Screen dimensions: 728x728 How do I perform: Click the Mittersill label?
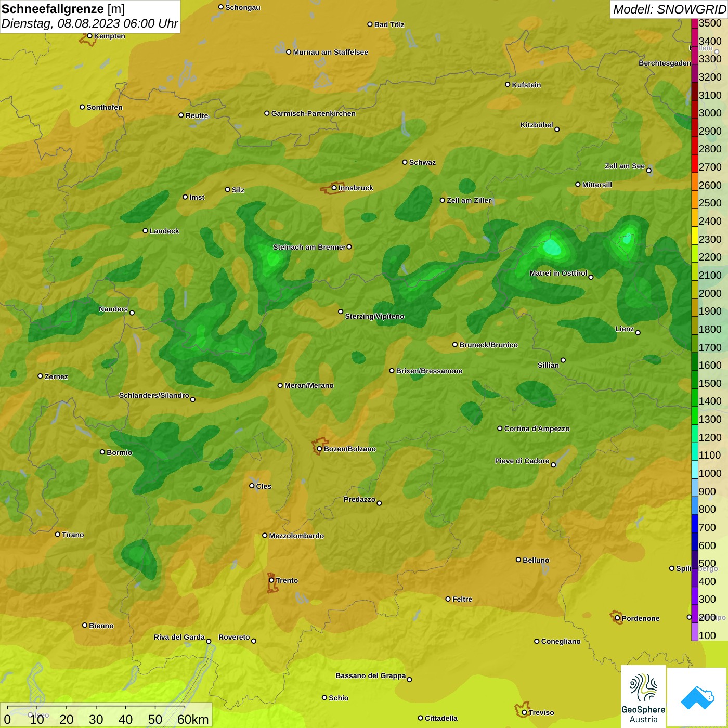coord(597,185)
